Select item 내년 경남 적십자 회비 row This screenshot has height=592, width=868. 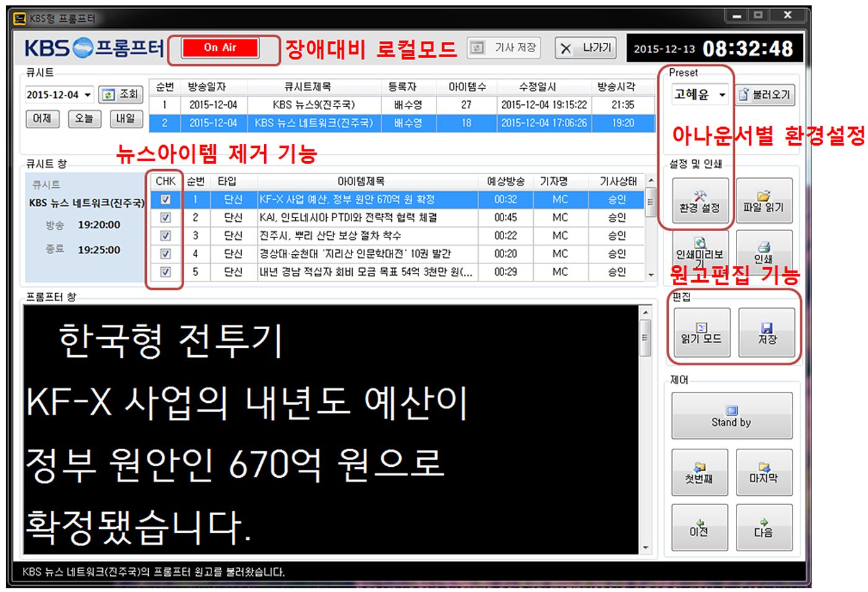click(x=397, y=272)
